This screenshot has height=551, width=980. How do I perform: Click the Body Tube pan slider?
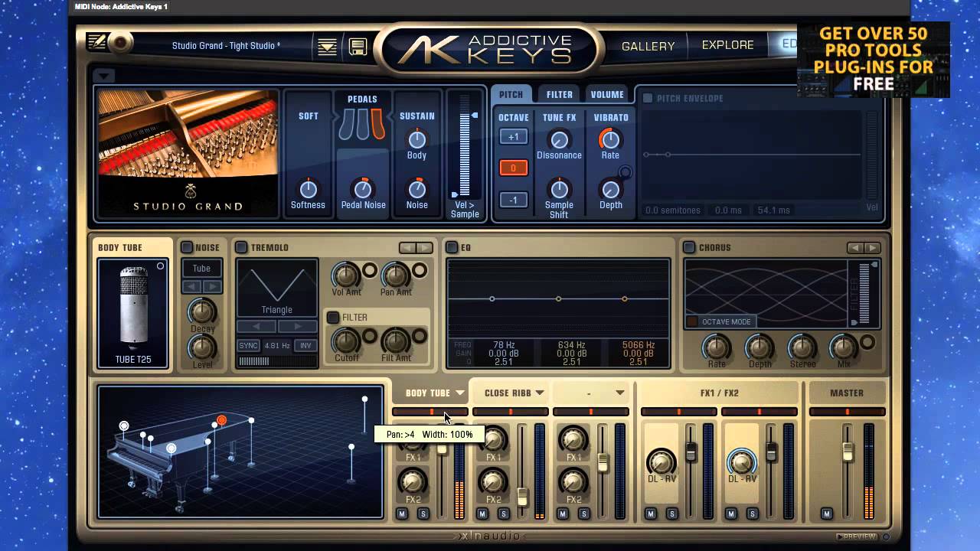pyautogui.click(x=430, y=412)
